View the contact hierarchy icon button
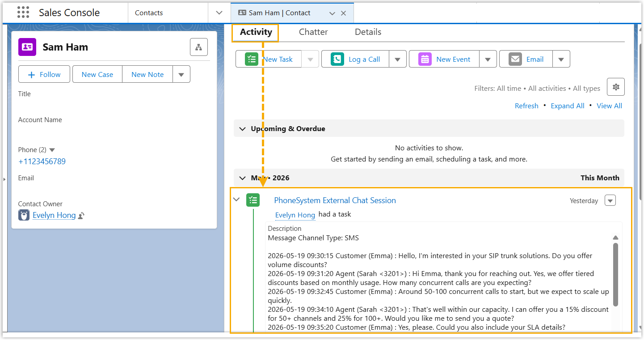This screenshot has height=340, width=644. click(x=199, y=47)
